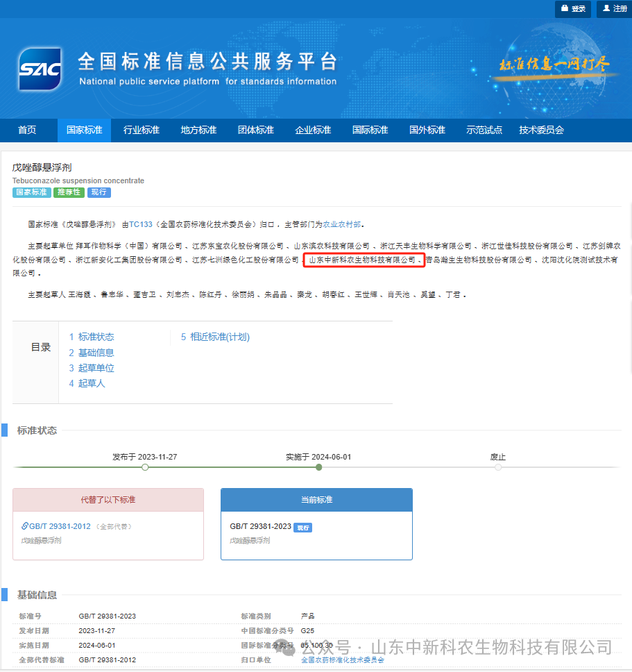The image size is (632, 672).
Task: Click the 代替了以下标准 card header
Action: pyautogui.click(x=108, y=500)
